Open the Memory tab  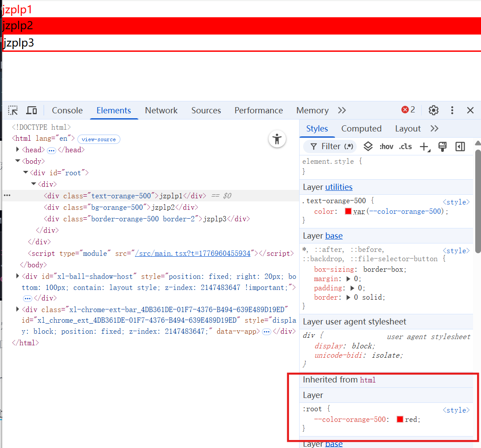pyautogui.click(x=312, y=110)
